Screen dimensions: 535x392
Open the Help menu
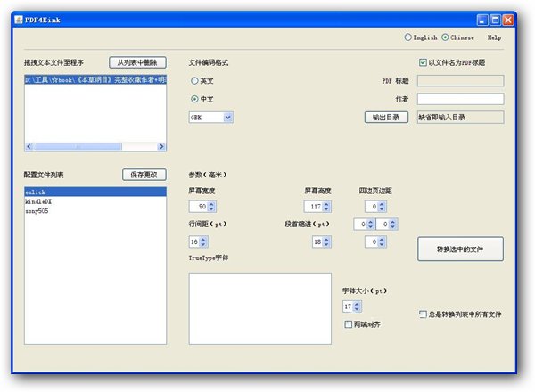click(495, 38)
